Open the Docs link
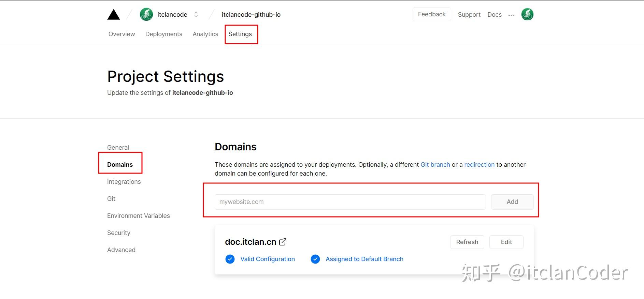 click(495, 15)
